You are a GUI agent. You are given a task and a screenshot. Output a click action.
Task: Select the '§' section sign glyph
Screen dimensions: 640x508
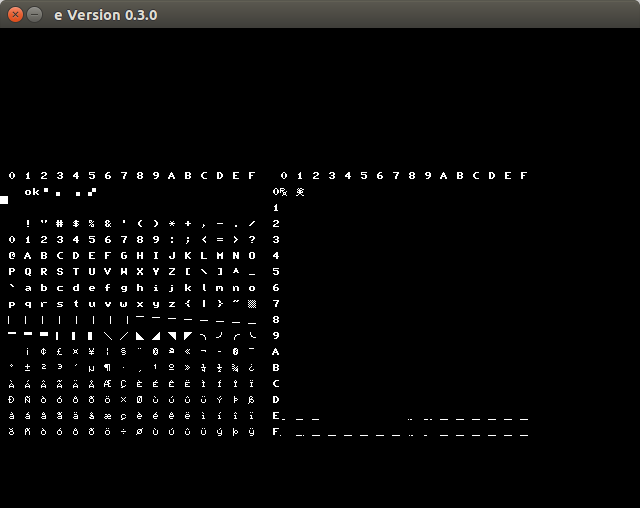(124, 352)
